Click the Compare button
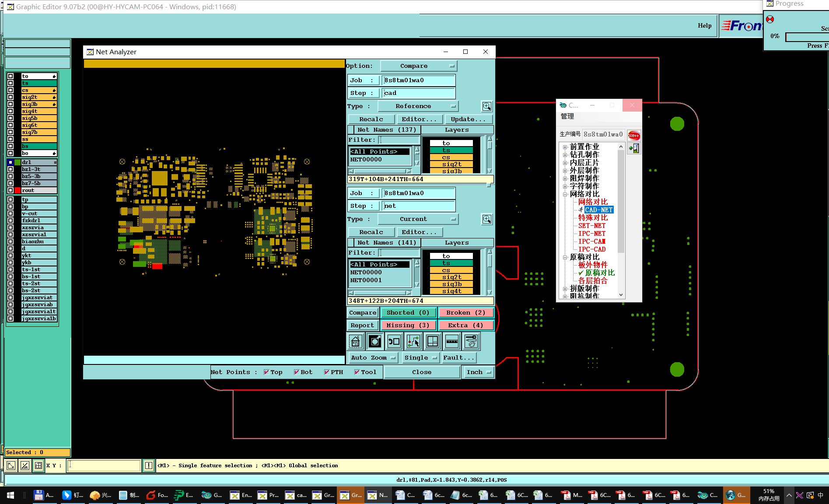The width and height of the screenshot is (829, 504). click(363, 313)
